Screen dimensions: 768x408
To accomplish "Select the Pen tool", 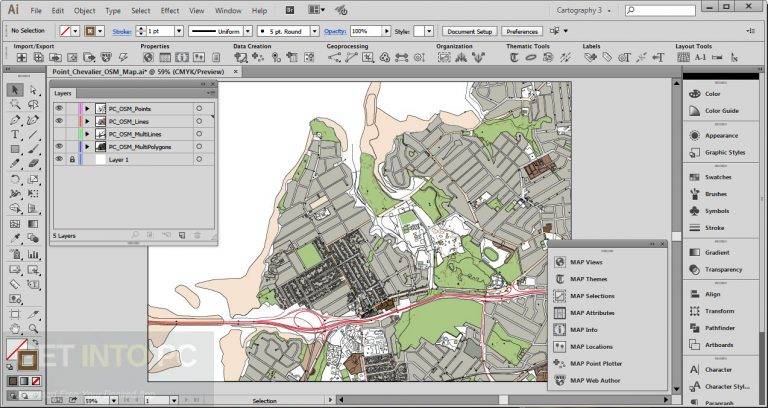I will 15,120.
